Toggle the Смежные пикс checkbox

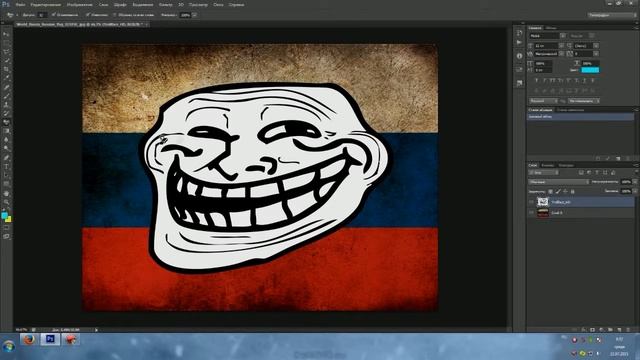coord(97,15)
